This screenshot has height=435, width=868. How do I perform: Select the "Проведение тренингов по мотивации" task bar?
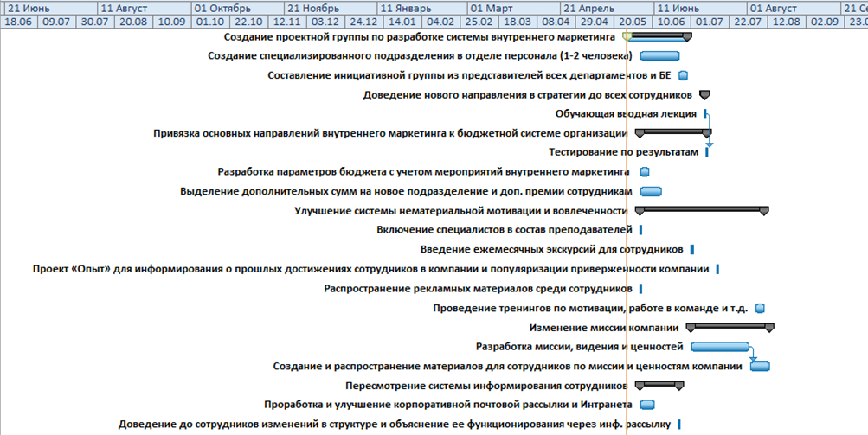pos(760,308)
